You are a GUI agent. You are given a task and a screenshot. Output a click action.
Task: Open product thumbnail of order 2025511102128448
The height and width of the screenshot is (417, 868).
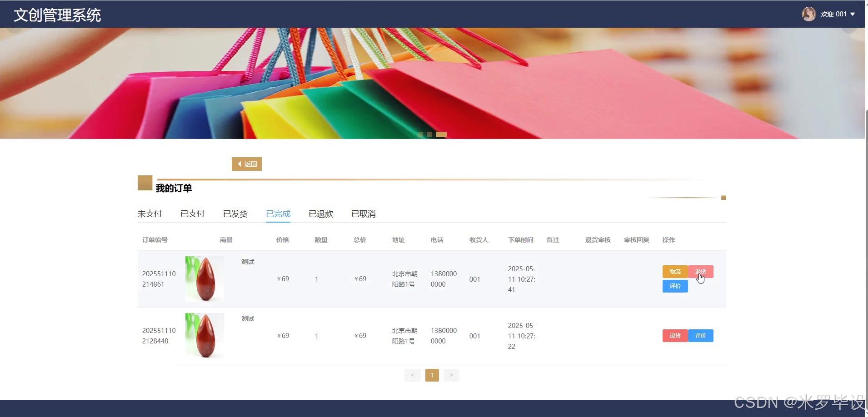205,336
